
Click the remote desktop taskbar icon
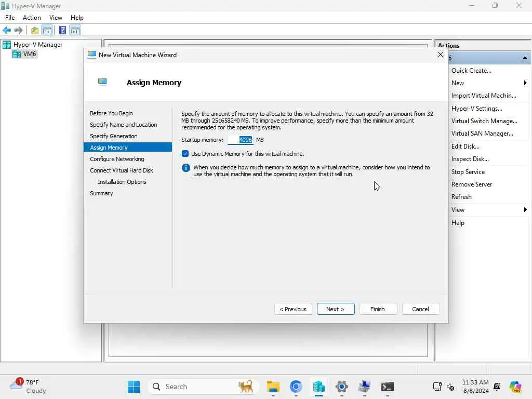click(x=364, y=387)
